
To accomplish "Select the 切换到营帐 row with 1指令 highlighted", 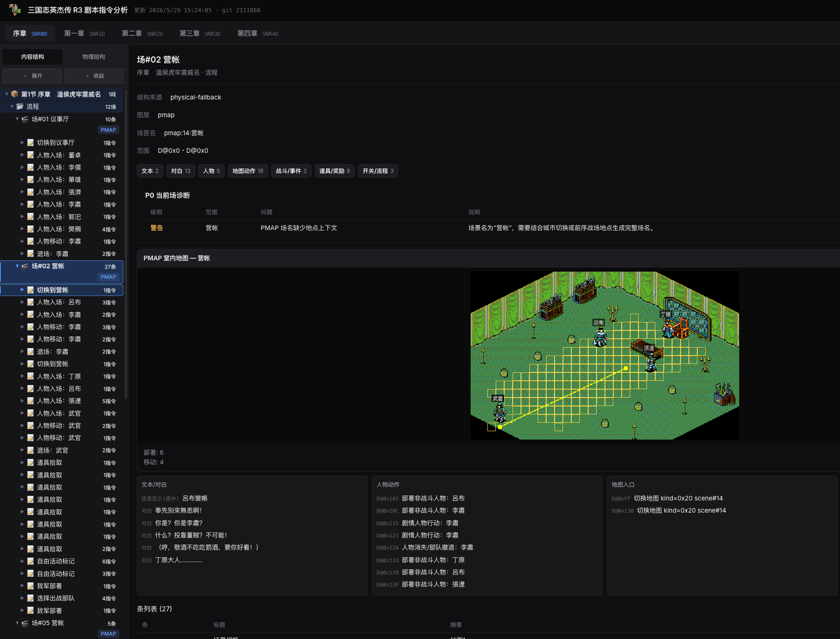I will tap(62, 290).
